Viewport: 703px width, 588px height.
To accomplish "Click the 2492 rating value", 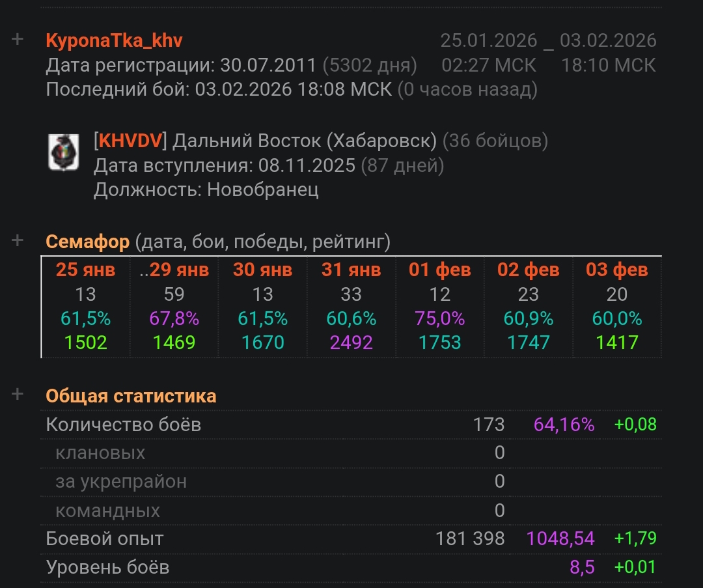I will tap(351, 343).
